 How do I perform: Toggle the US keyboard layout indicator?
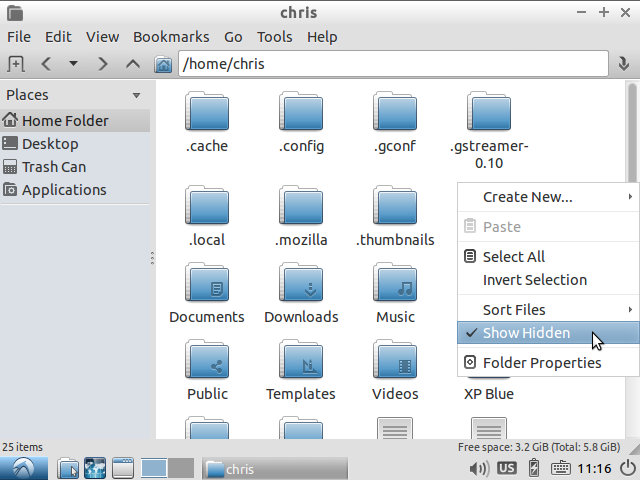pyautogui.click(x=507, y=468)
